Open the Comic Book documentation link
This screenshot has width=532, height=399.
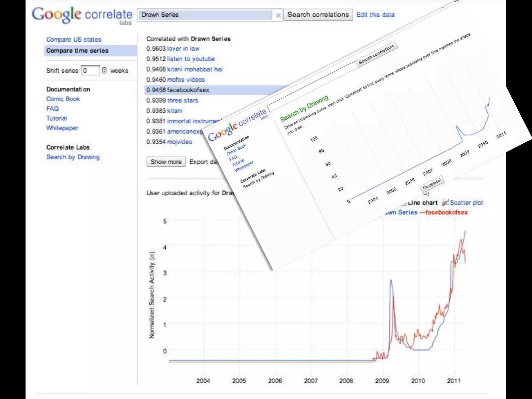63,99
